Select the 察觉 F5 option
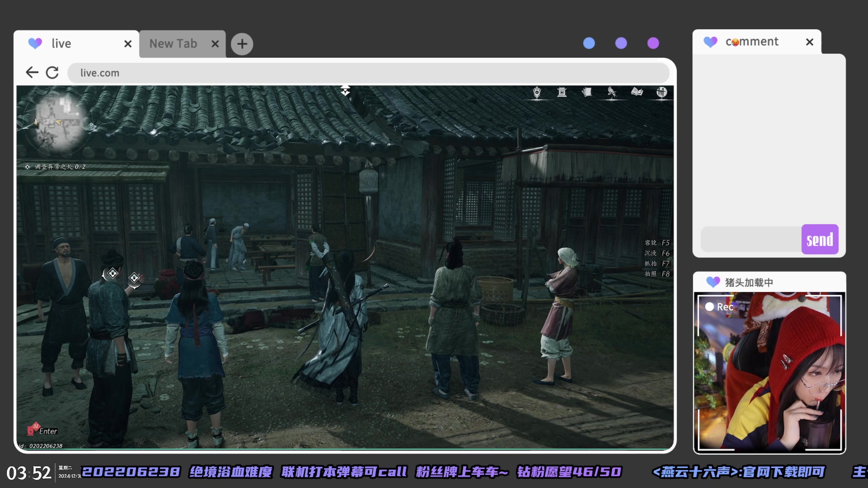The width and height of the screenshot is (868, 488). (x=657, y=243)
